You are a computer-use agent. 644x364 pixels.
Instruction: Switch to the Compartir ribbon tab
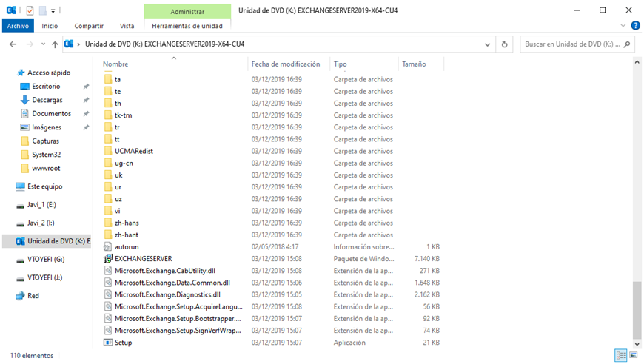89,26
